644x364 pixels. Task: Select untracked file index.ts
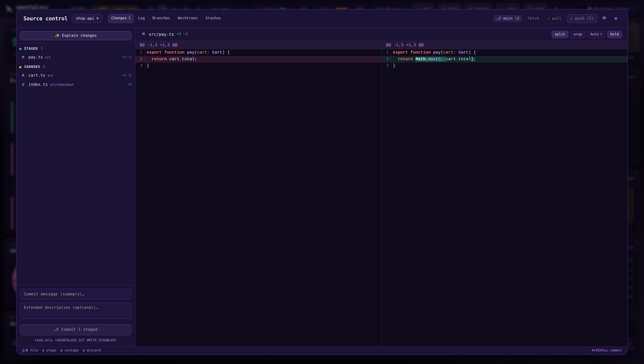pyautogui.click(x=76, y=85)
